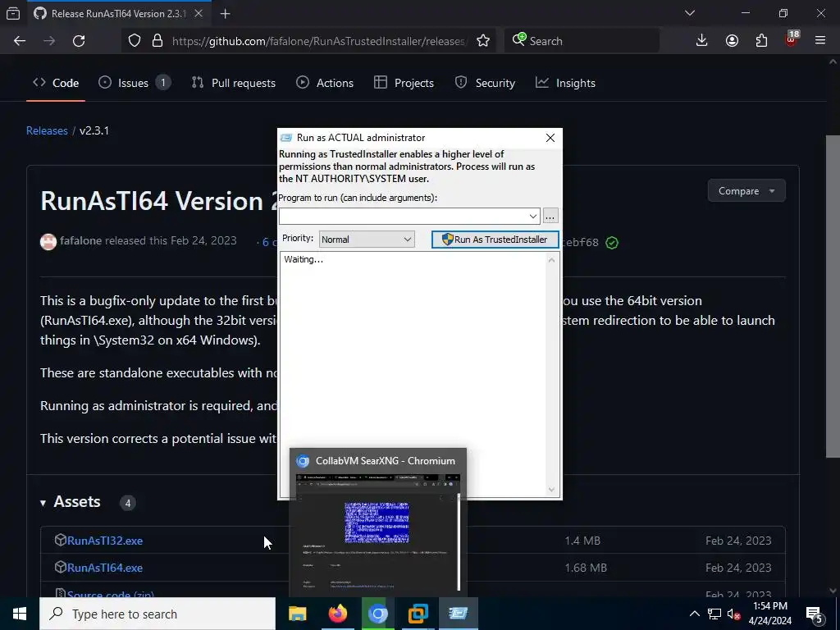Switch to Firefox on the taskbar
The height and width of the screenshot is (630, 840).
point(337,614)
